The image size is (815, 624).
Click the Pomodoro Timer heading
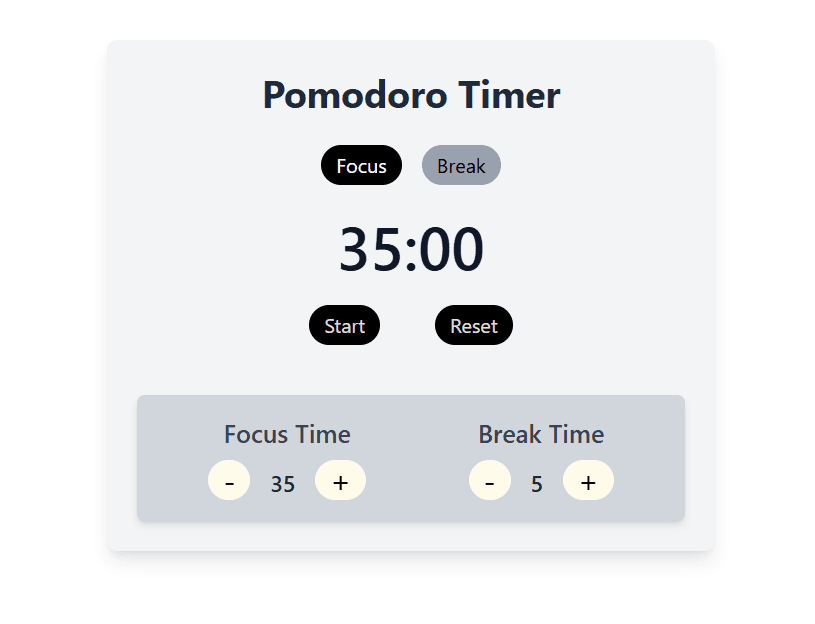click(410, 95)
